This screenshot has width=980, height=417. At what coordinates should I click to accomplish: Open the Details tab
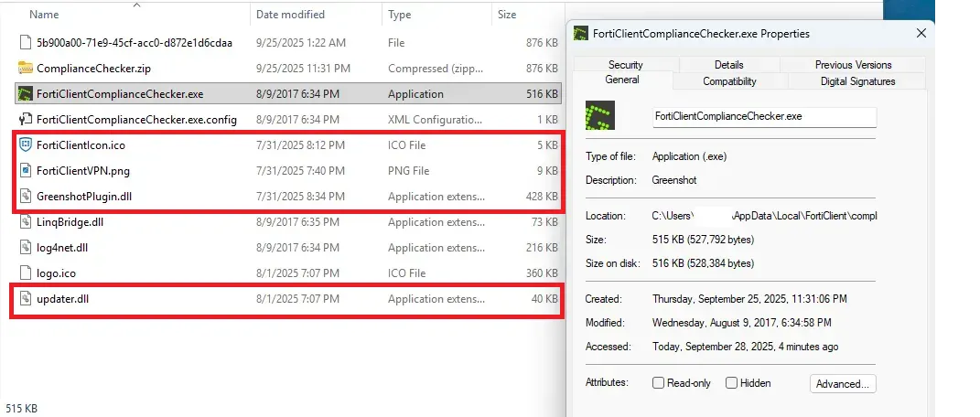pyautogui.click(x=728, y=65)
